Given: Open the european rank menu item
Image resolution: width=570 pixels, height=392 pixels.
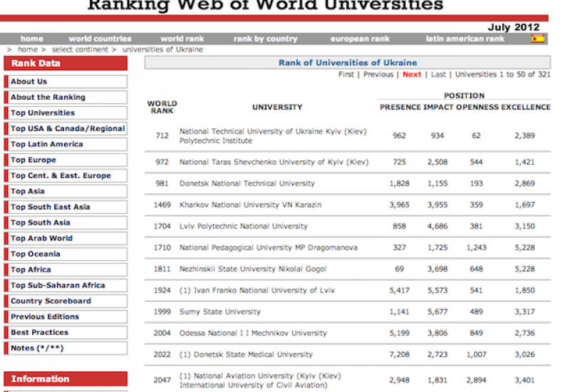Looking at the screenshot, I should click(360, 38).
